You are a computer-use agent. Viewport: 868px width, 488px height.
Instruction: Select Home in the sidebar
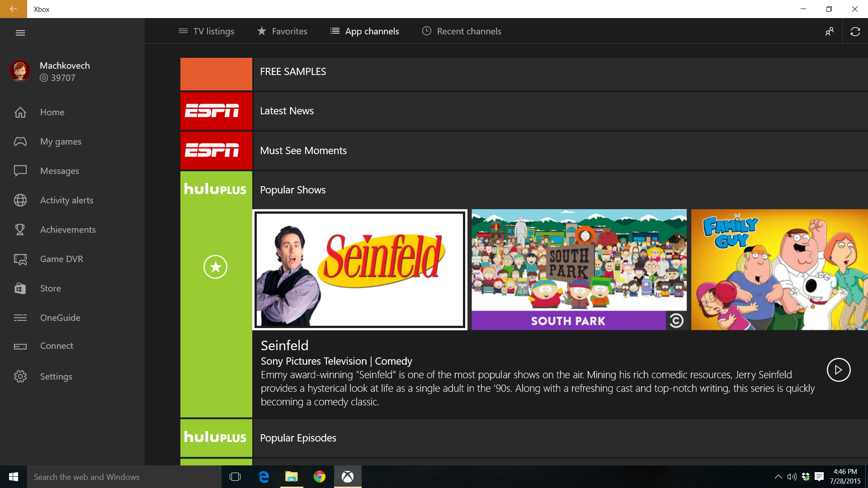point(52,112)
